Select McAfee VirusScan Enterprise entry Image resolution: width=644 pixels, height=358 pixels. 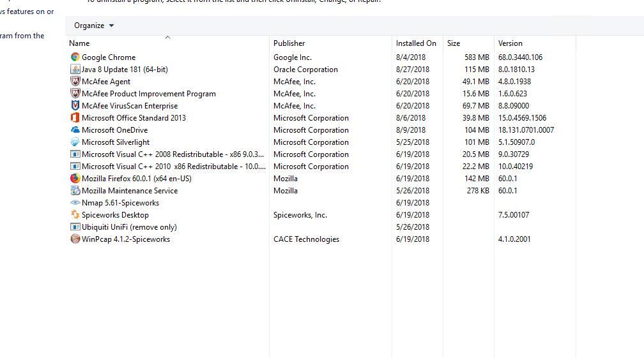(x=130, y=106)
